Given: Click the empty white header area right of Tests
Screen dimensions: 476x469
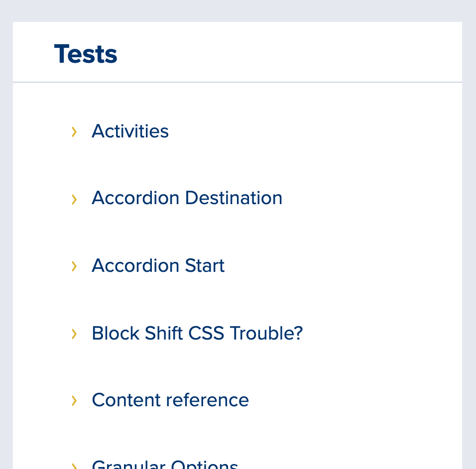Looking at the screenshot, I should click(299, 52).
